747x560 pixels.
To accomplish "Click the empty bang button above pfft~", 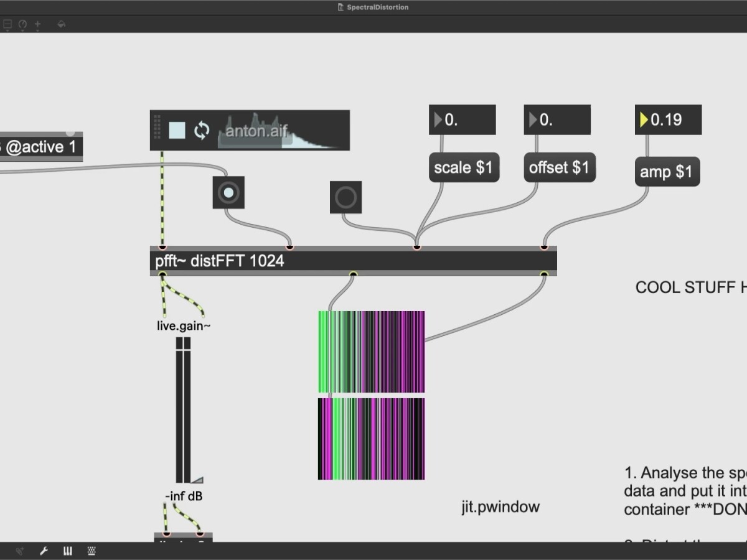I will click(x=345, y=197).
